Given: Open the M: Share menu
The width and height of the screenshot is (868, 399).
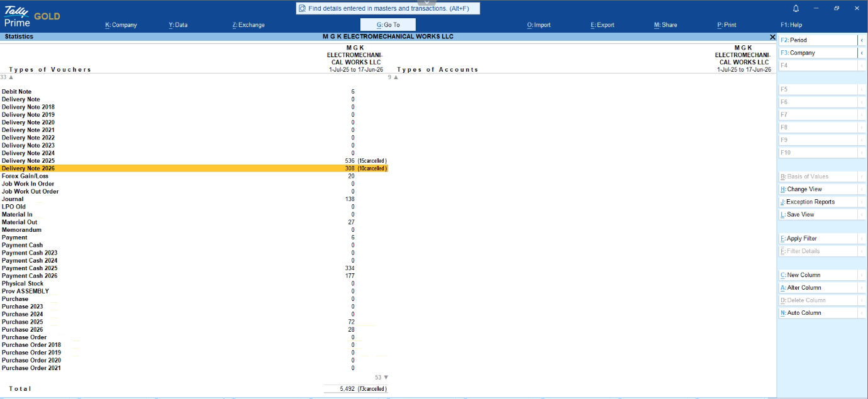Looking at the screenshot, I should coord(665,25).
